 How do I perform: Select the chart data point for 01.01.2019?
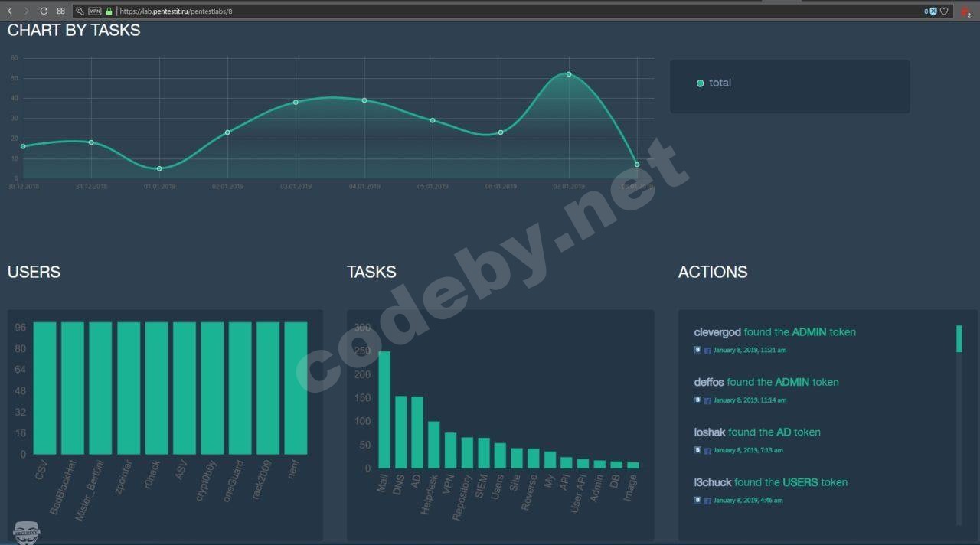point(159,168)
